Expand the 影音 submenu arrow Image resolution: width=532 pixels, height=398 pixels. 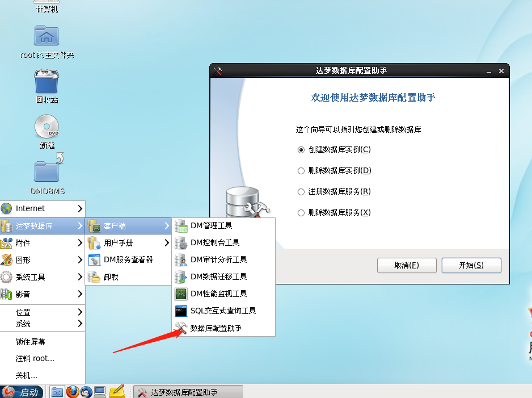coord(80,294)
